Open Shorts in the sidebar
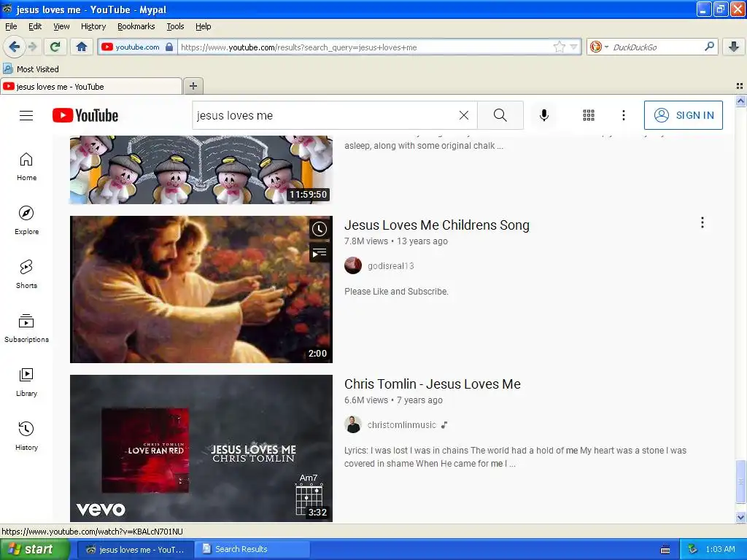Viewport: 747px width, 560px height. 26,274
